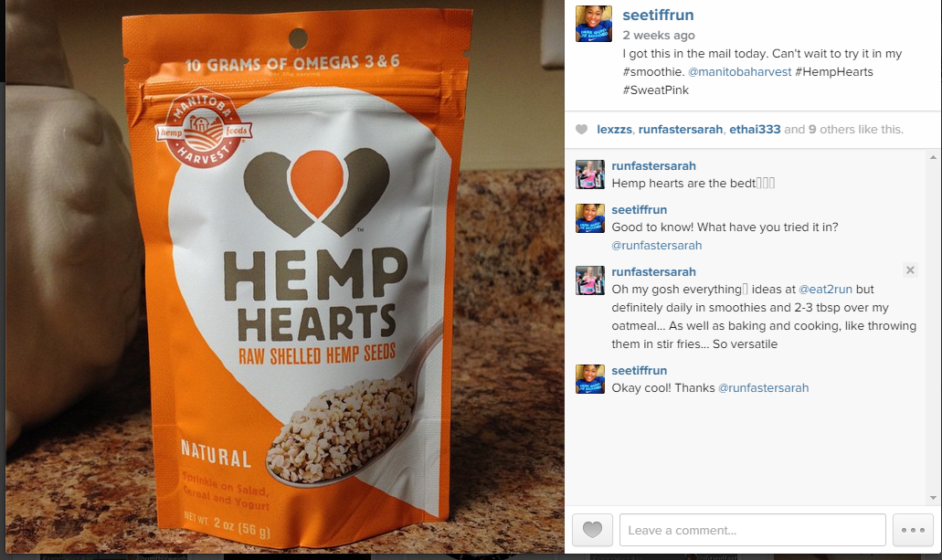Open the seetiffrun username link in header
The height and width of the screenshot is (560, 942).
[658, 15]
